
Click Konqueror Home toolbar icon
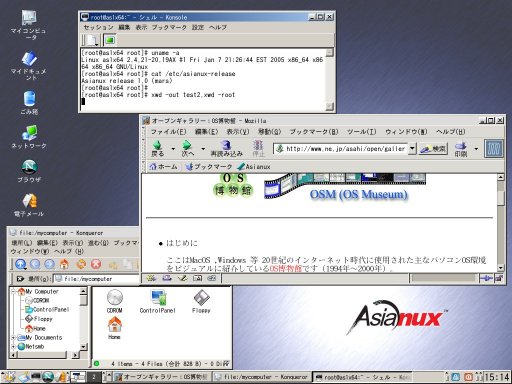pyautogui.click(x=64, y=264)
